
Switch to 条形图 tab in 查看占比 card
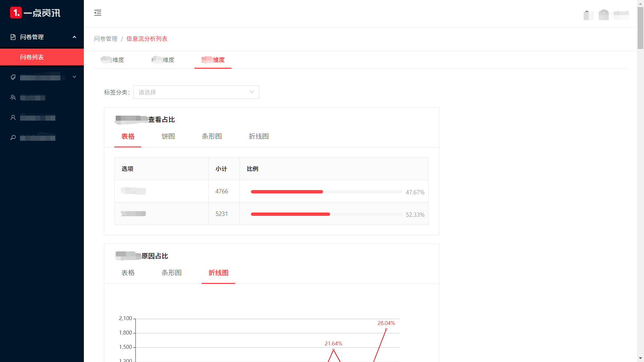[x=212, y=136]
